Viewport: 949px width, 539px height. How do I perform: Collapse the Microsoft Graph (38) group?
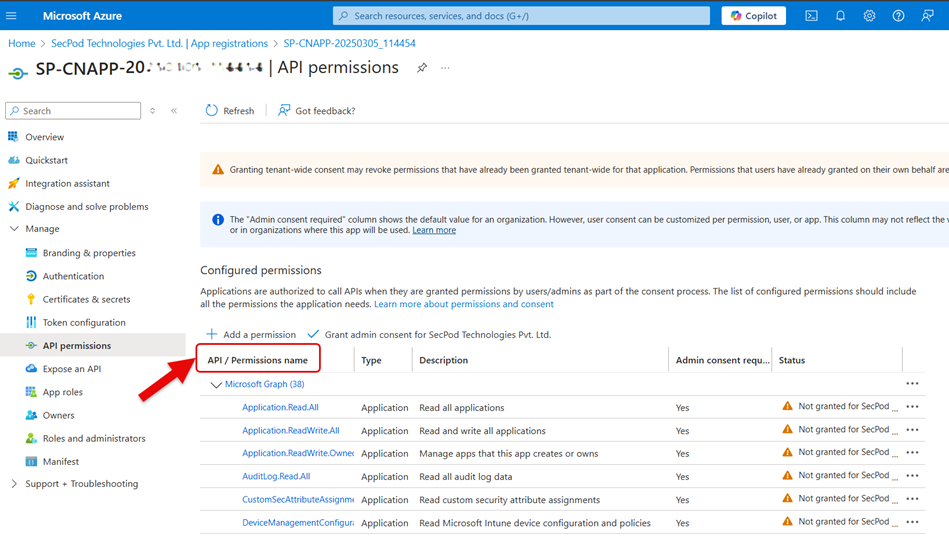click(215, 385)
